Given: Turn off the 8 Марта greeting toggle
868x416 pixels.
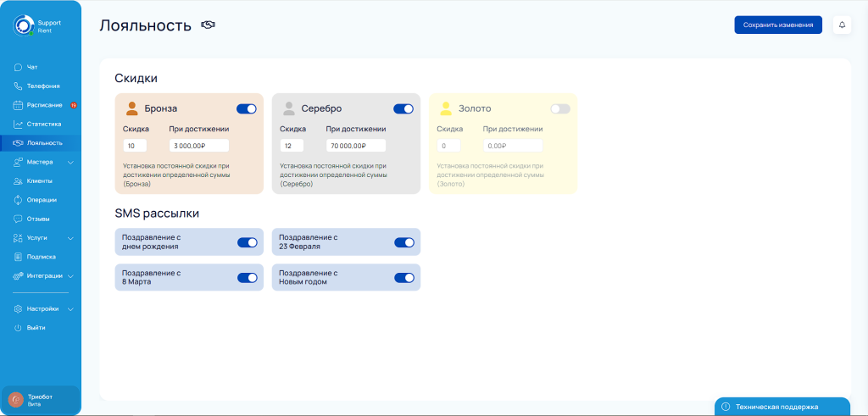Looking at the screenshot, I should click(x=247, y=278).
